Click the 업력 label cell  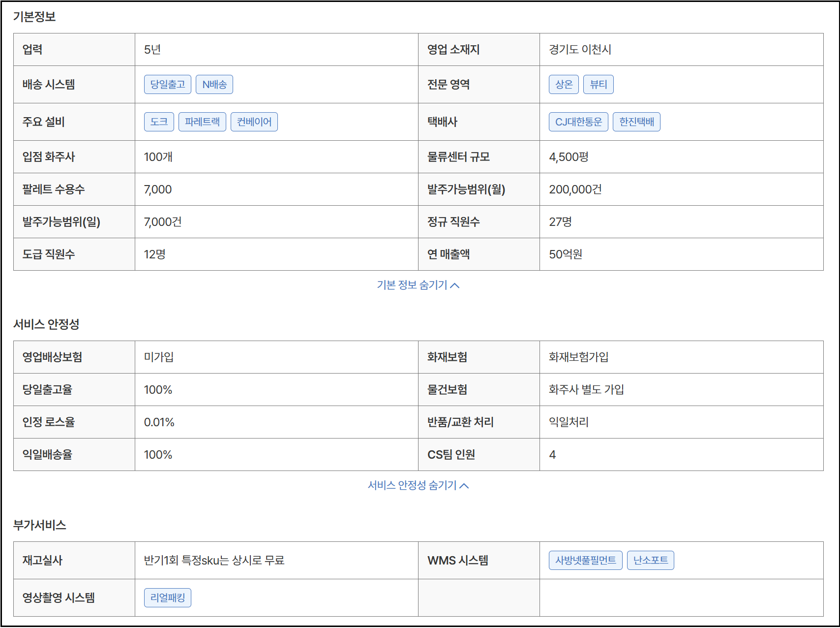[74, 50]
